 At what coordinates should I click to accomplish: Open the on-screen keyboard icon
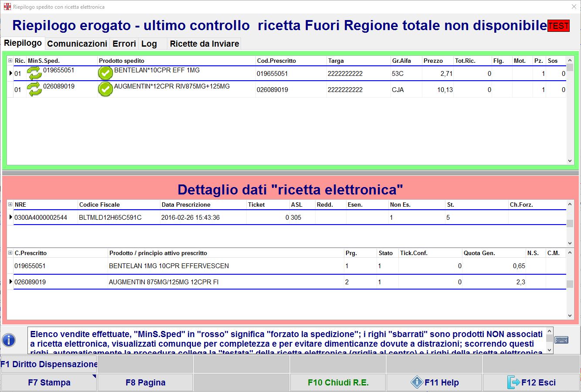(561, 340)
